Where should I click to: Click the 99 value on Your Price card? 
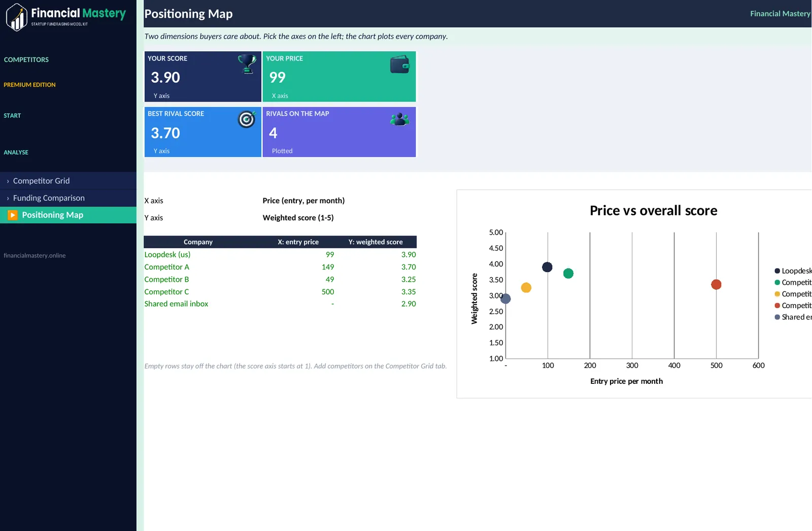(278, 77)
